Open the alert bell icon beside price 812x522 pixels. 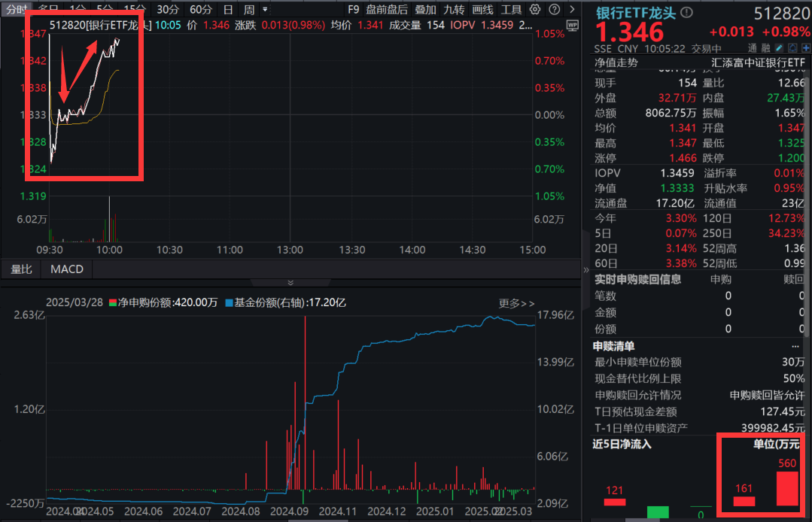click(794, 47)
